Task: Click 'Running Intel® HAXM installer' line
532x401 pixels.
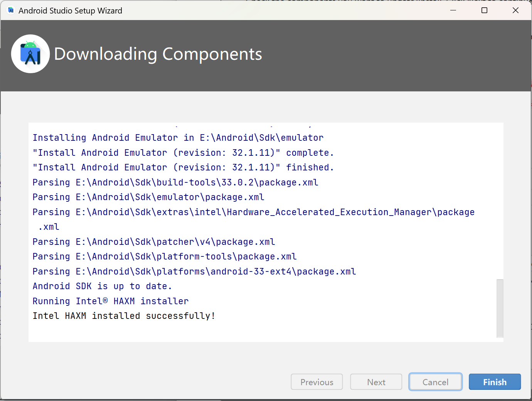Action: [111, 301]
